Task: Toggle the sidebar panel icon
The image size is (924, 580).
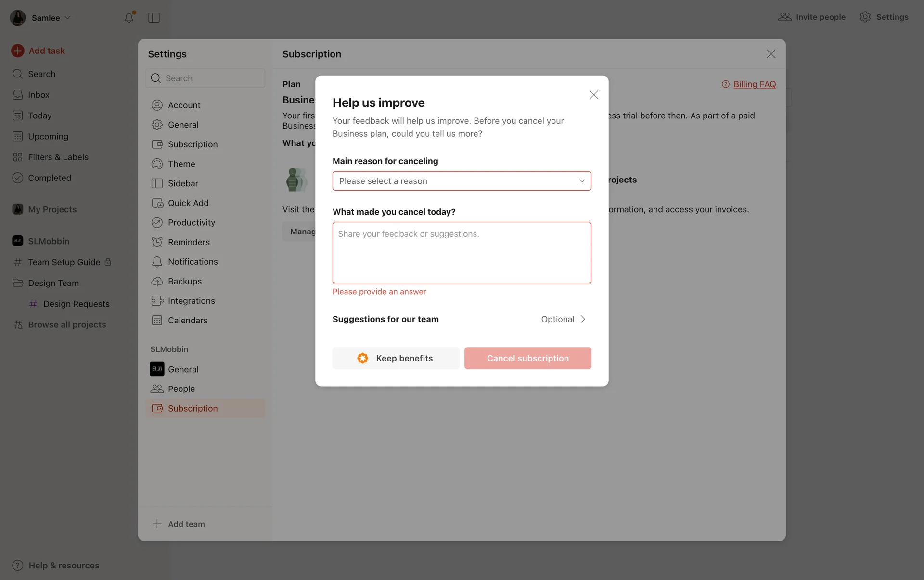Action: pyautogui.click(x=154, y=18)
